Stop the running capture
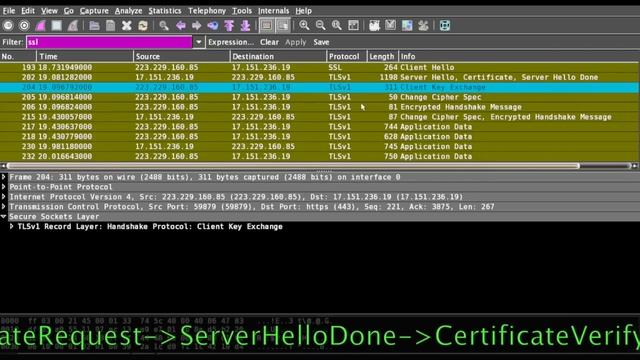Image resolution: width=640 pixels, height=360 pixels. click(x=56, y=26)
